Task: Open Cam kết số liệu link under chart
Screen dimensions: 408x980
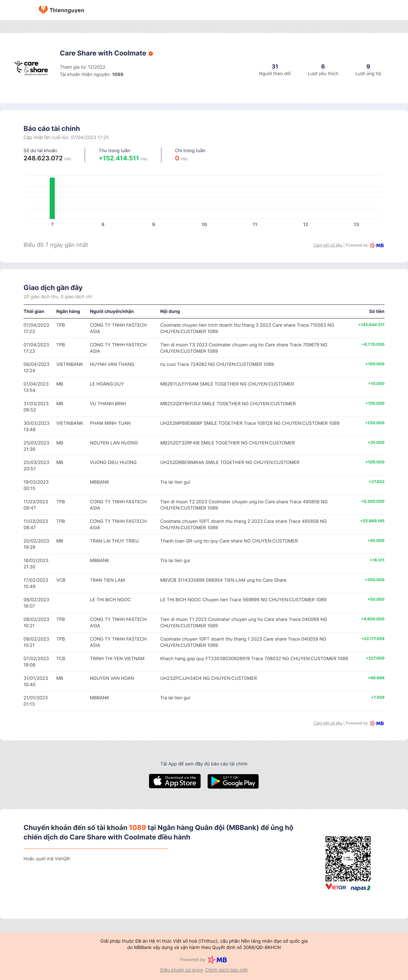Action: [328, 245]
